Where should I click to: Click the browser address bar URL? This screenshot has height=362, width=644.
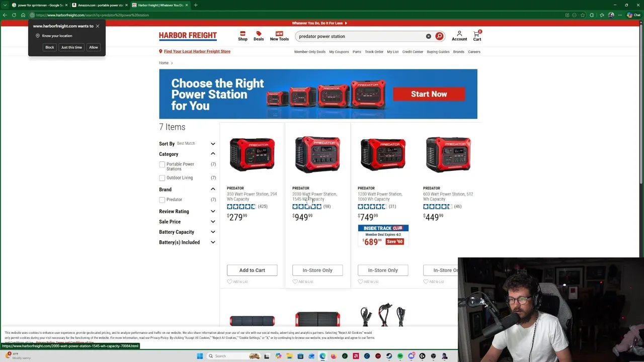click(93, 15)
